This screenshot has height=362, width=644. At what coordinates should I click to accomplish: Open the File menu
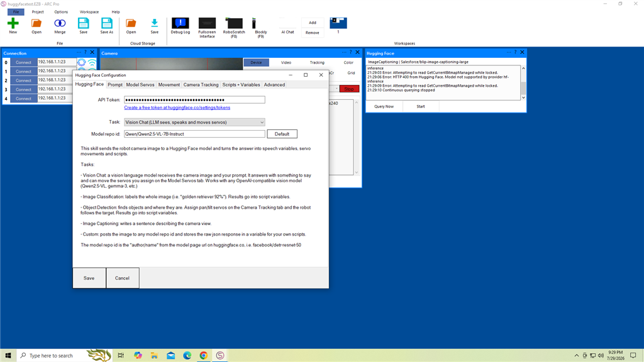click(x=16, y=12)
